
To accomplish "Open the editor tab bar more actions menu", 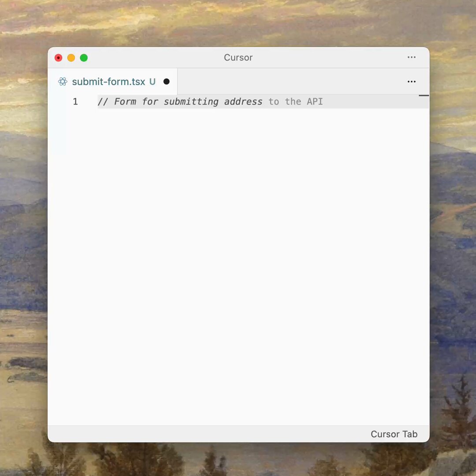I will 411,82.
